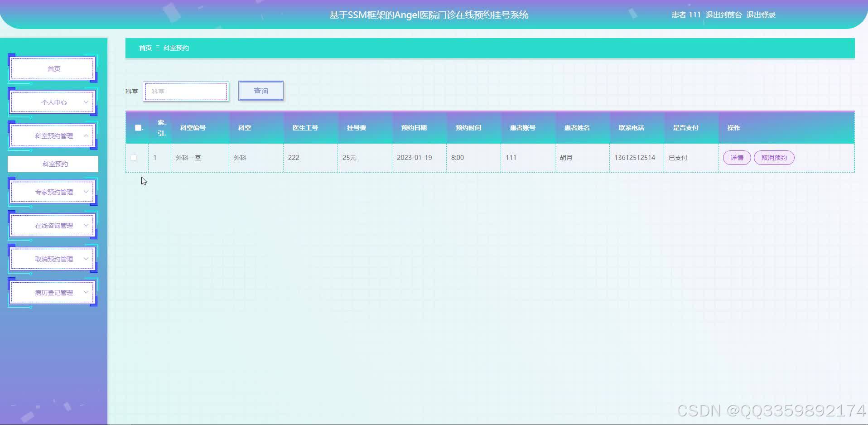Focus the 科室 search input field
This screenshot has width=868, height=425.
[186, 92]
